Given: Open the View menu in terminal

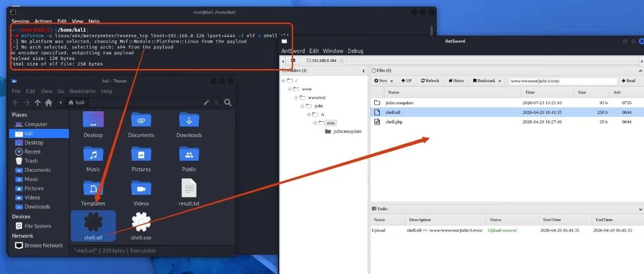Looking at the screenshot, I should point(77,22).
